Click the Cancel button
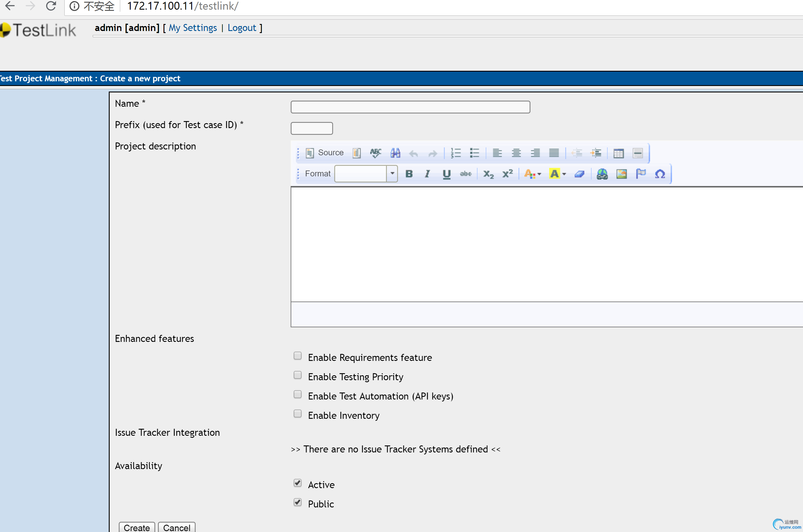 coord(177,527)
